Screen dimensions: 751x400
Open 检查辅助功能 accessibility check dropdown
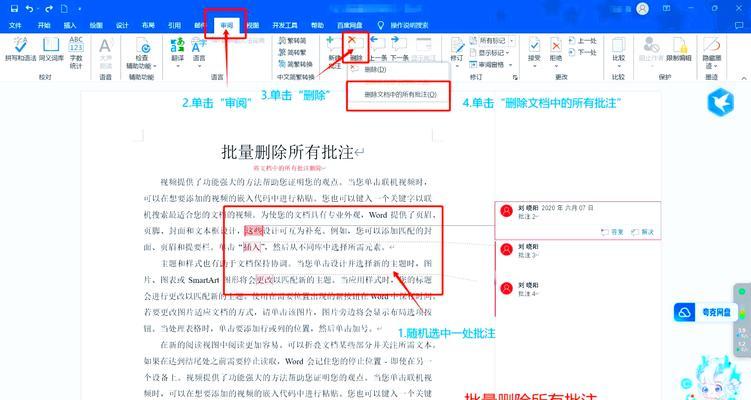pyautogui.click(x=142, y=53)
